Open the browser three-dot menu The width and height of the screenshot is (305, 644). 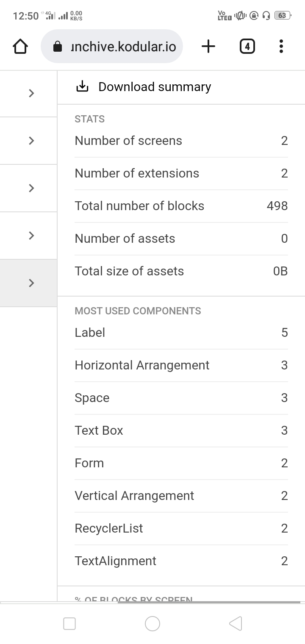click(x=281, y=46)
